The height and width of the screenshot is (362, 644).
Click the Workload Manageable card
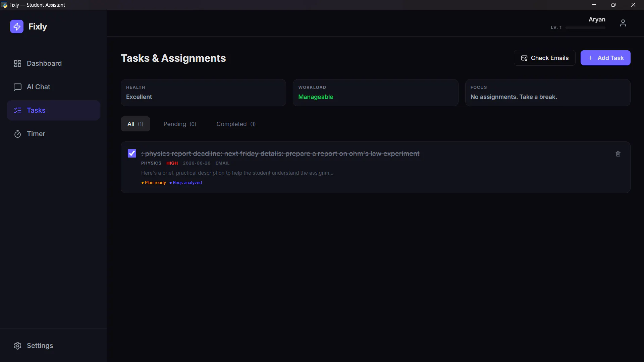coord(375,93)
